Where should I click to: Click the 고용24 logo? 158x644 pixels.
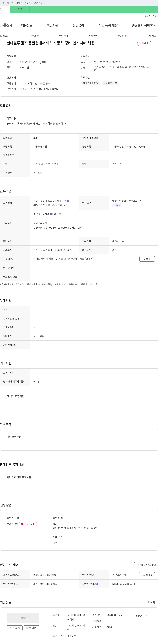tap(6, 25)
